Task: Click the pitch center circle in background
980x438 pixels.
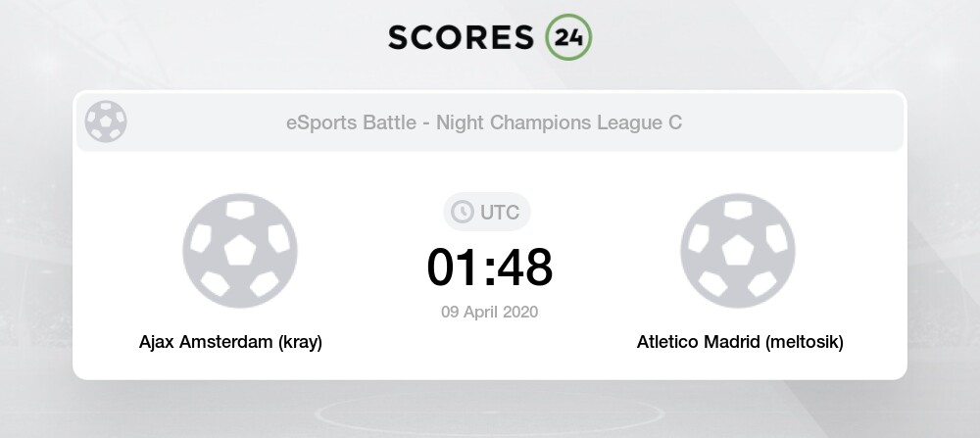Action: click(x=489, y=414)
